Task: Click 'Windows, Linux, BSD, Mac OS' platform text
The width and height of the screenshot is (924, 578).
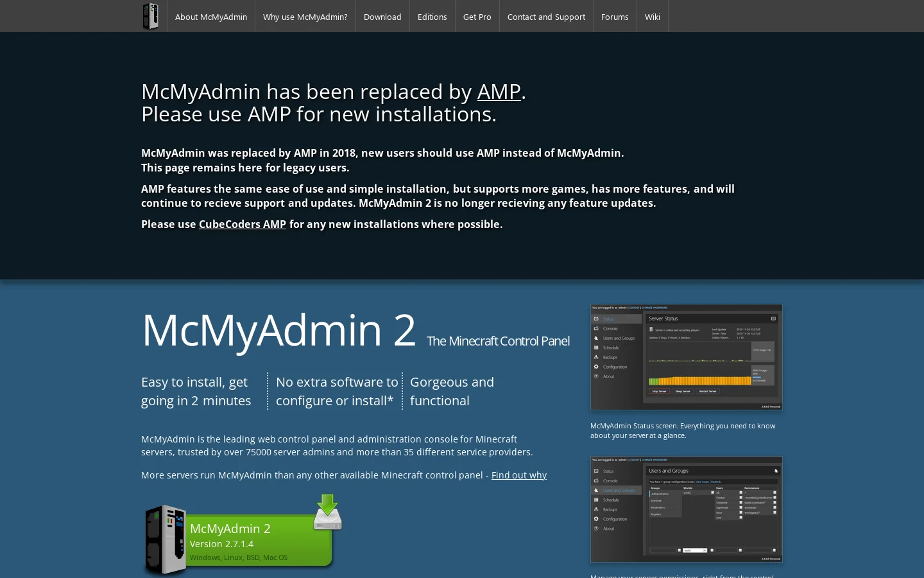Action: (239, 557)
